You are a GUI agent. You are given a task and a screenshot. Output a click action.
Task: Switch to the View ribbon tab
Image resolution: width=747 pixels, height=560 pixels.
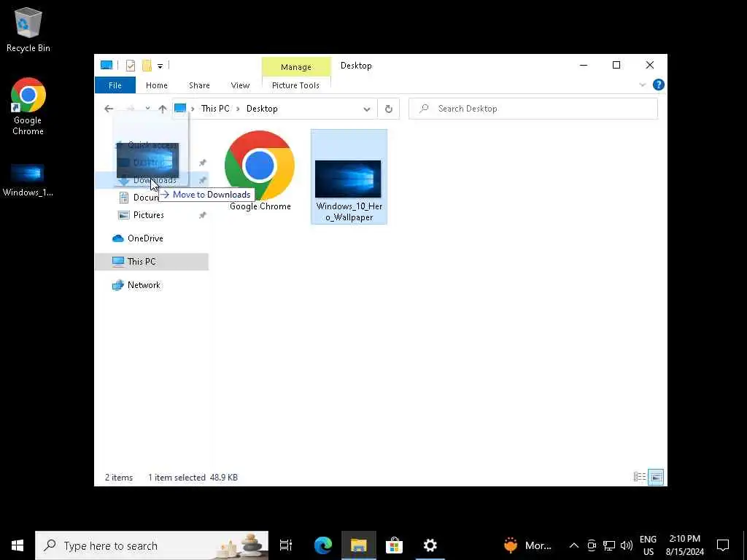coord(240,85)
